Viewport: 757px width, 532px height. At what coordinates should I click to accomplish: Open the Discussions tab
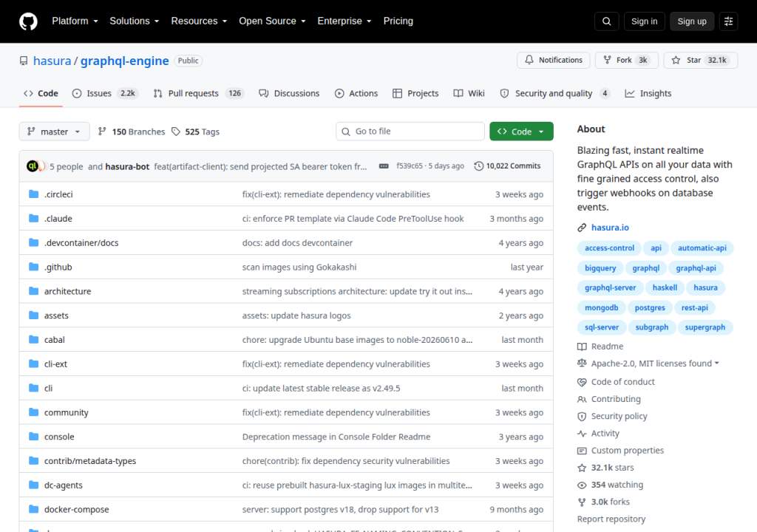point(289,93)
